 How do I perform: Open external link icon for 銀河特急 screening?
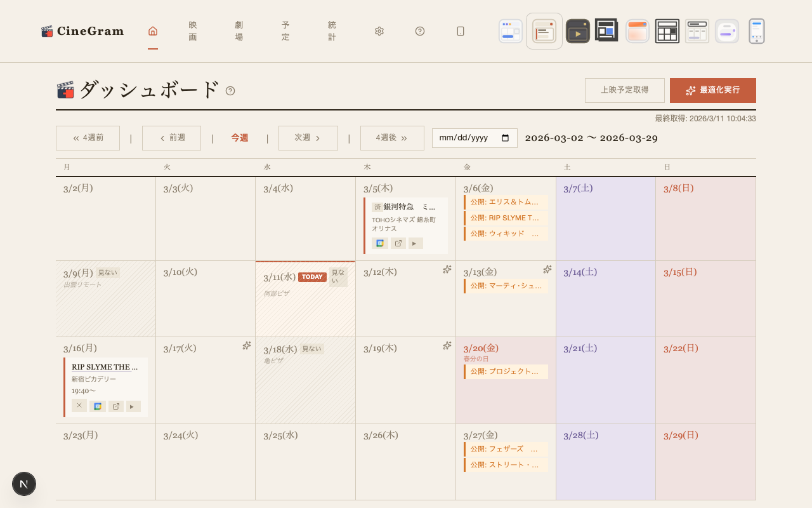pyautogui.click(x=398, y=243)
